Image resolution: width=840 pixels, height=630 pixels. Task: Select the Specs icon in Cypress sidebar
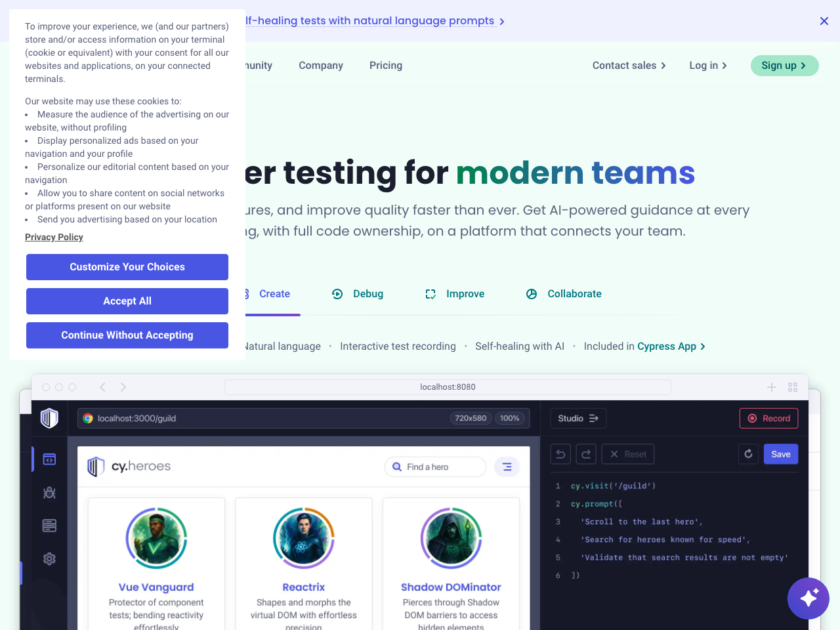49,459
